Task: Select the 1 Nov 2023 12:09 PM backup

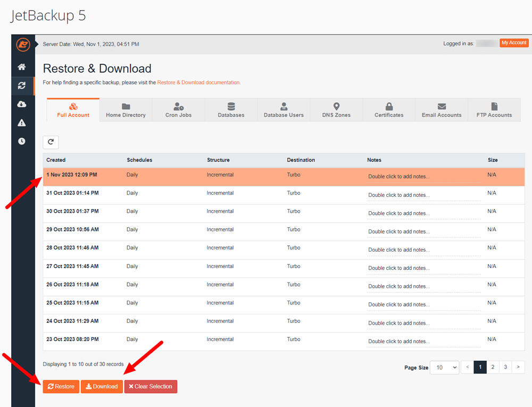Action: coord(284,177)
